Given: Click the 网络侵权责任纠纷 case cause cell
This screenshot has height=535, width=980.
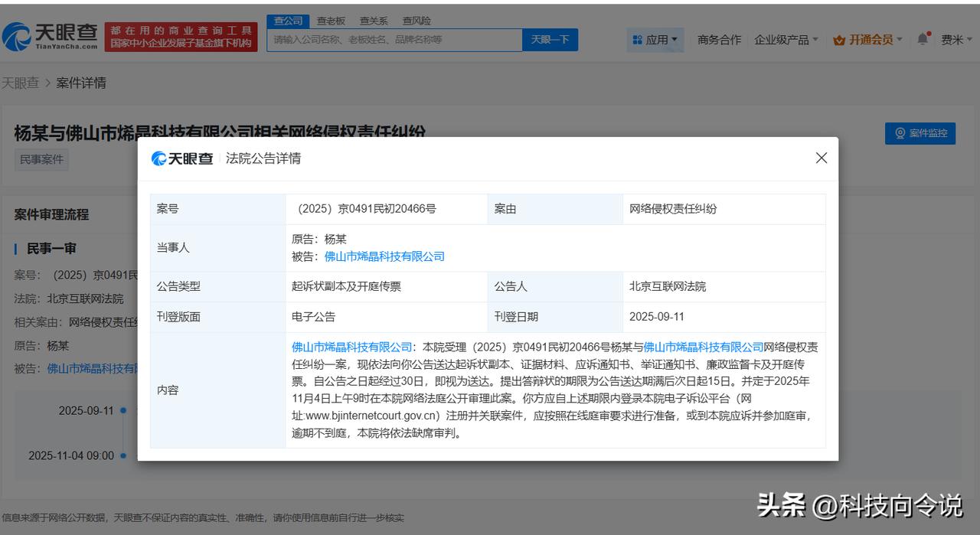Looking at the screenshot, I should [x=724, y=209].
